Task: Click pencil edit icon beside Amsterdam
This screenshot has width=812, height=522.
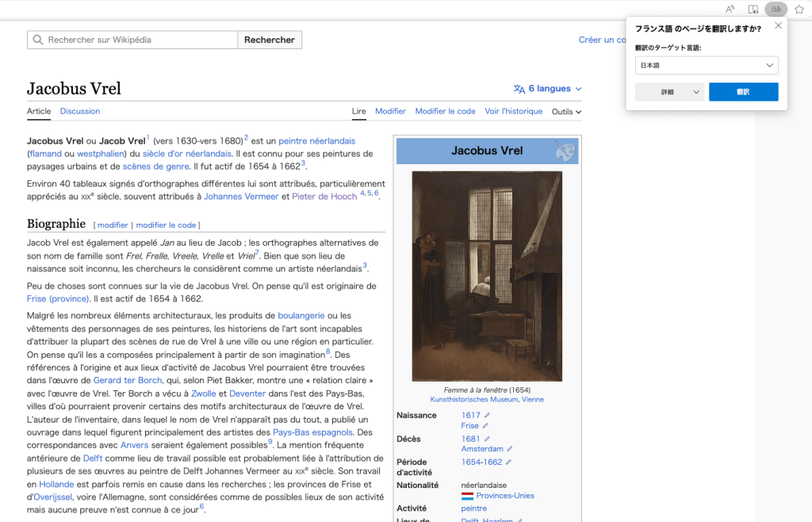Action: coord(510,449)
